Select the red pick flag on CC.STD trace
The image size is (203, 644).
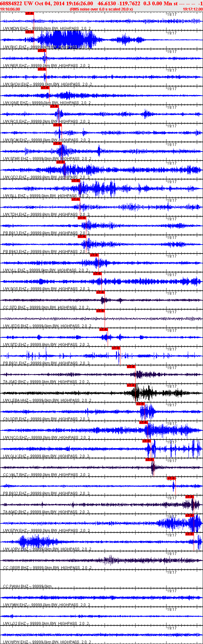click(101, 292)
